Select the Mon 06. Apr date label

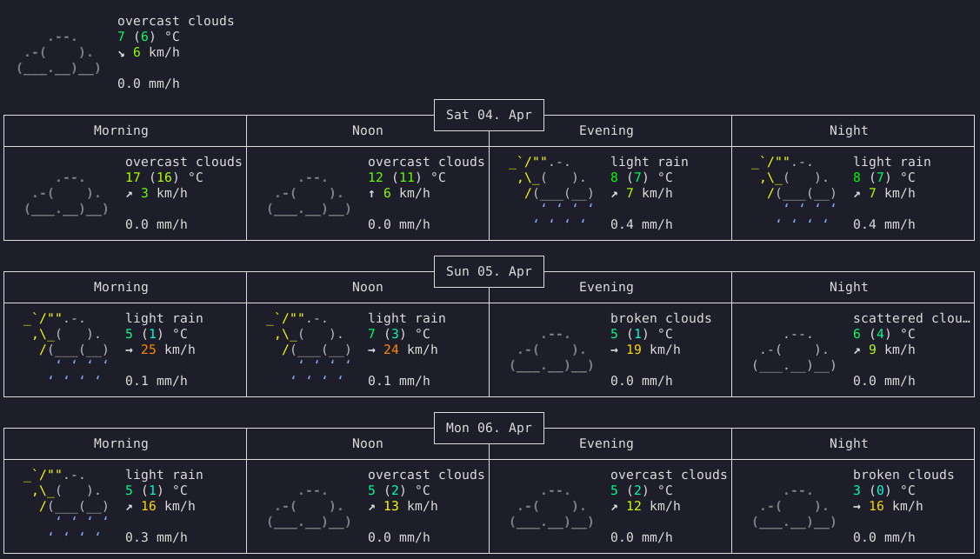pos(489,428)
